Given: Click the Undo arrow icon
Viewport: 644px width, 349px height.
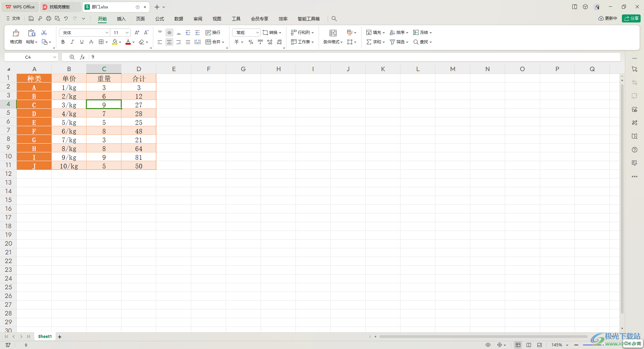Looking at the screenshot, I should coord(66,18).
